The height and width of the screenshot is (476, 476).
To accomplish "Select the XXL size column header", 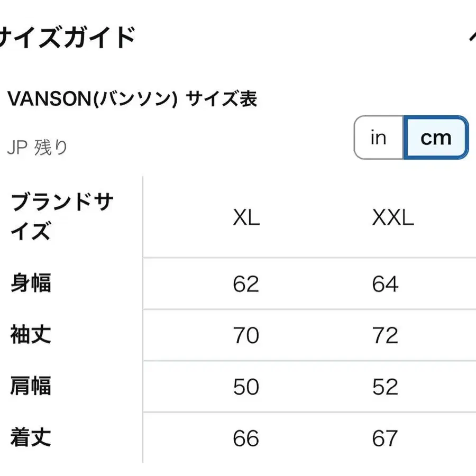I will point(393,218).
